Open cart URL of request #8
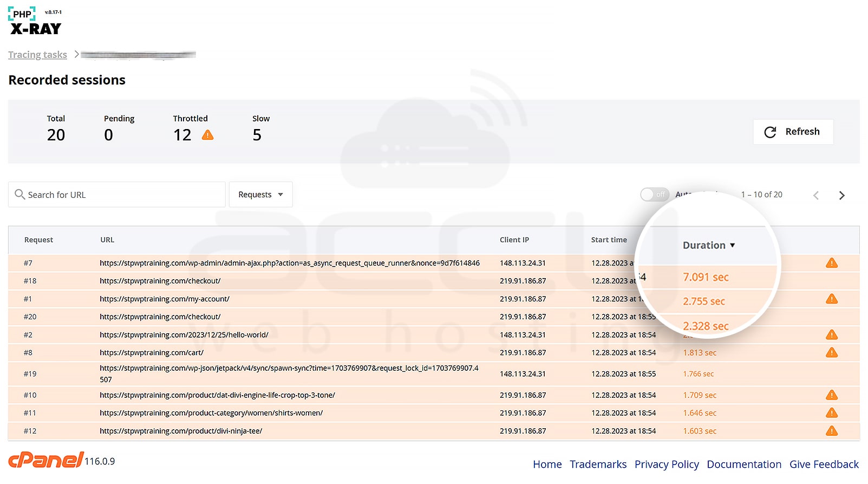Viewport: 868px width, 484px height. (x=152, y=353)
